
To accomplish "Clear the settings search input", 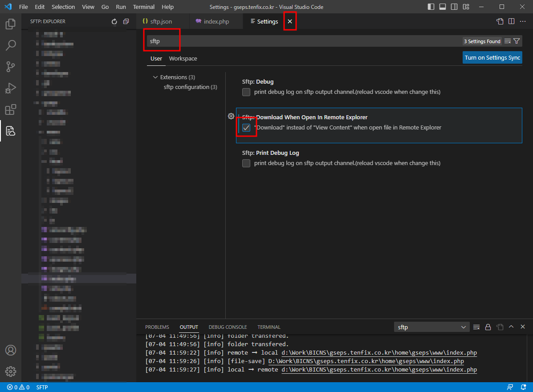I will (x=508, y=41).
